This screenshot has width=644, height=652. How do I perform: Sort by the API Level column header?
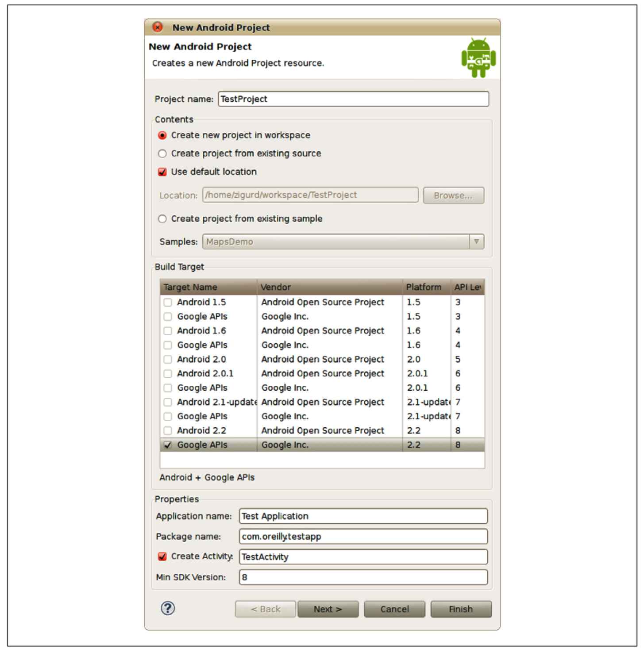(x=468, y=287)
